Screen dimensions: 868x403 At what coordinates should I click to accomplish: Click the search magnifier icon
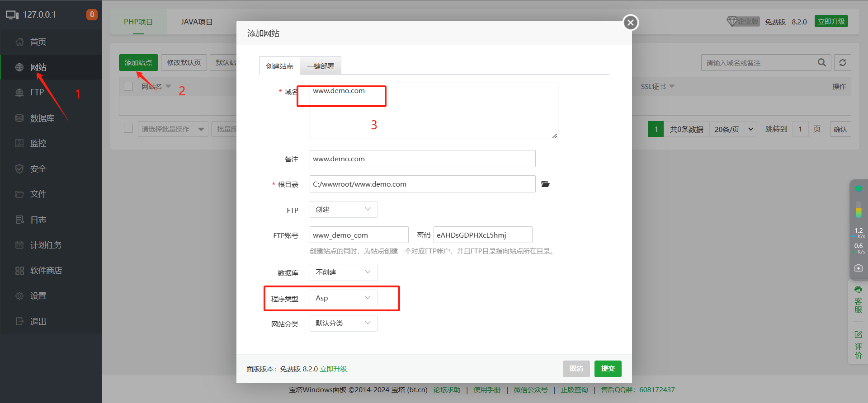point(822,62)
